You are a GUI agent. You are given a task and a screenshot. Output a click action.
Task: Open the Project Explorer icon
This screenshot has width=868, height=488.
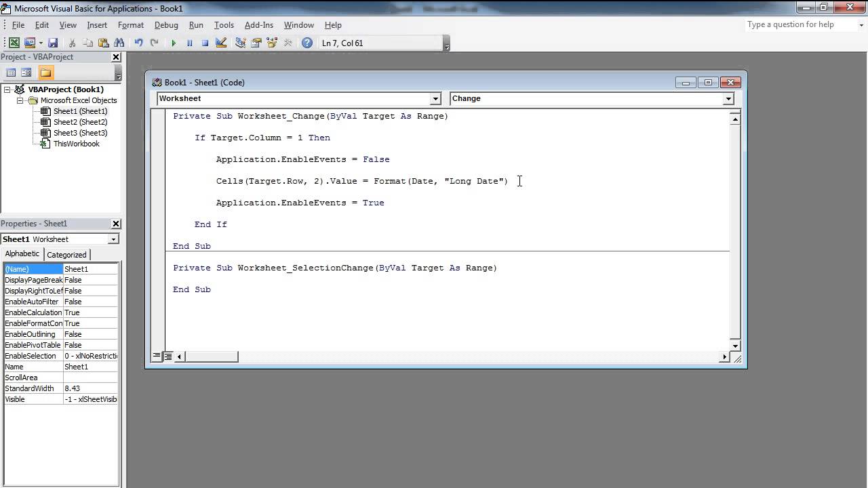tap(241, 43)
